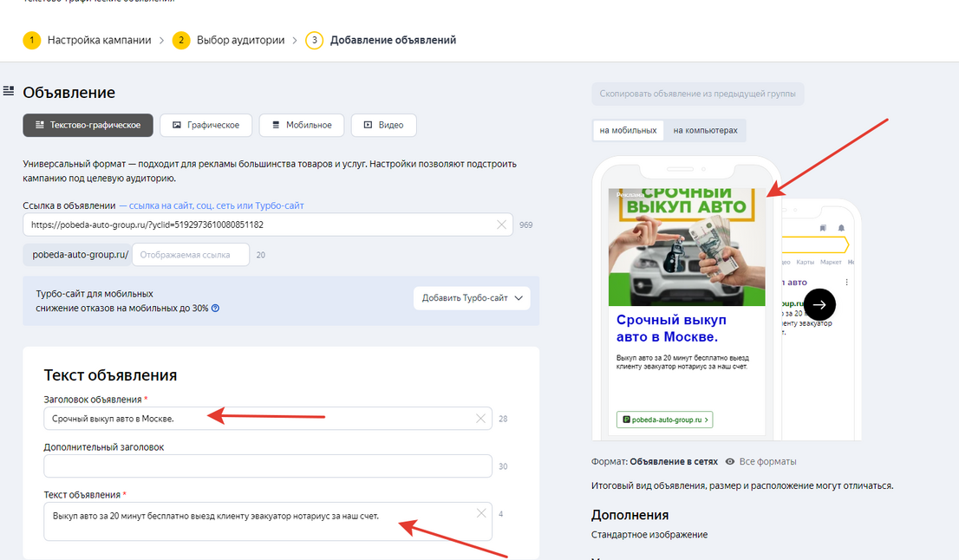Show next ad preview with arrow button

coord(819,304)
